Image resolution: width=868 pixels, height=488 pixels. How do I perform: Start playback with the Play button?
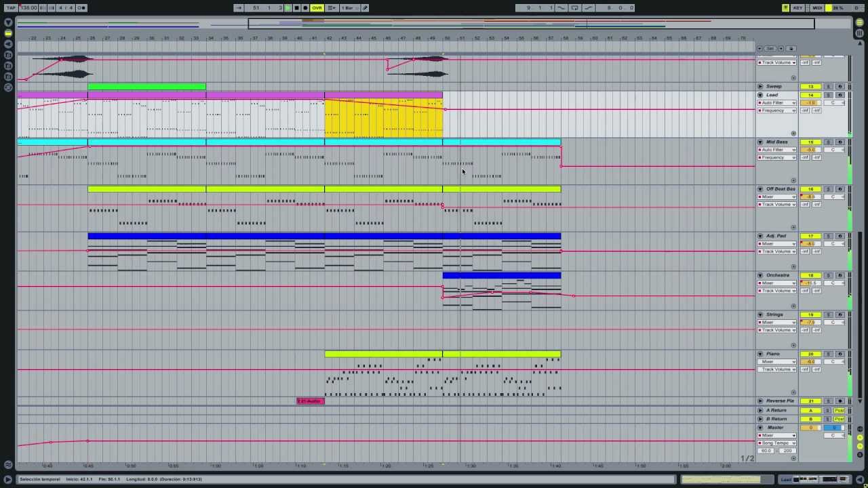pyautogui.click(x=288, y=7)
